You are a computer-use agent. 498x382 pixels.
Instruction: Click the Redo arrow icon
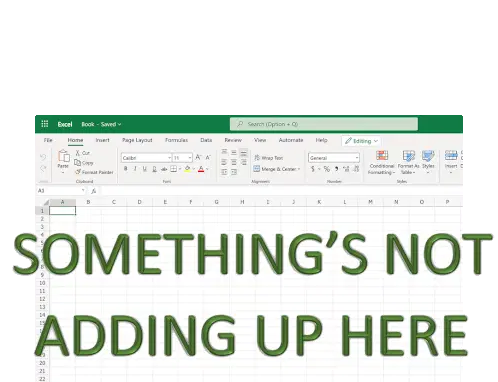(43, 168)
